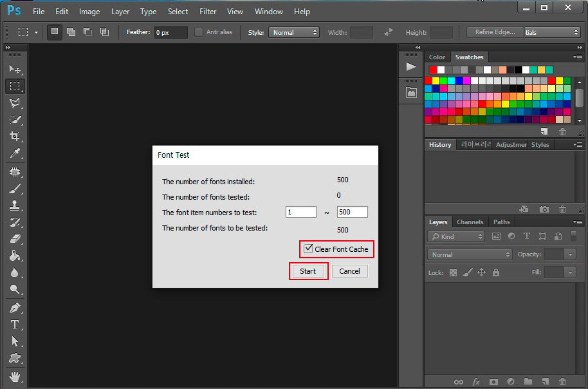Switch to the Paths tab

501,222
